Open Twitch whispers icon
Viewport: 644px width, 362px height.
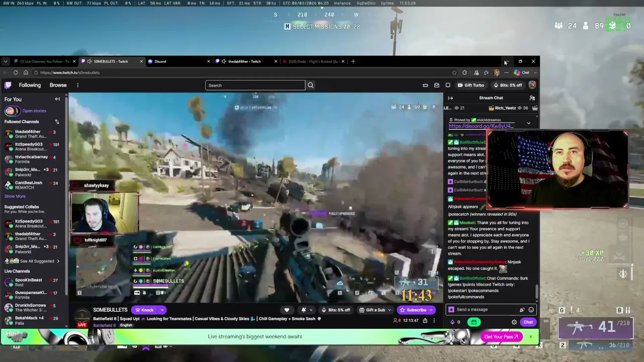coord(448,85)
